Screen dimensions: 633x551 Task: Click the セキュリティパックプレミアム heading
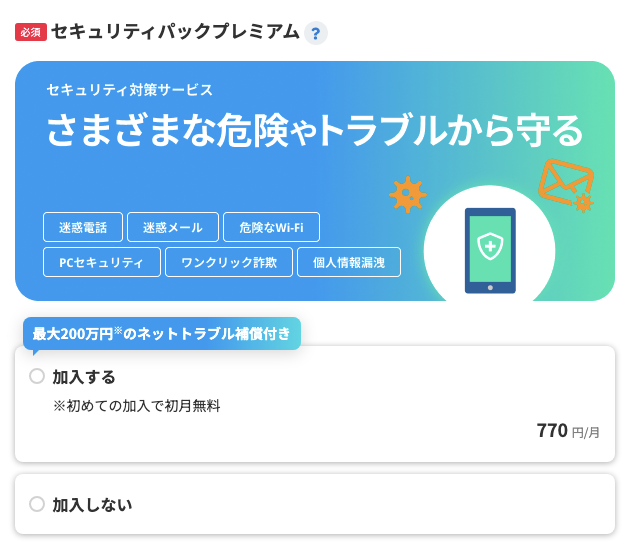click(176, 31)
